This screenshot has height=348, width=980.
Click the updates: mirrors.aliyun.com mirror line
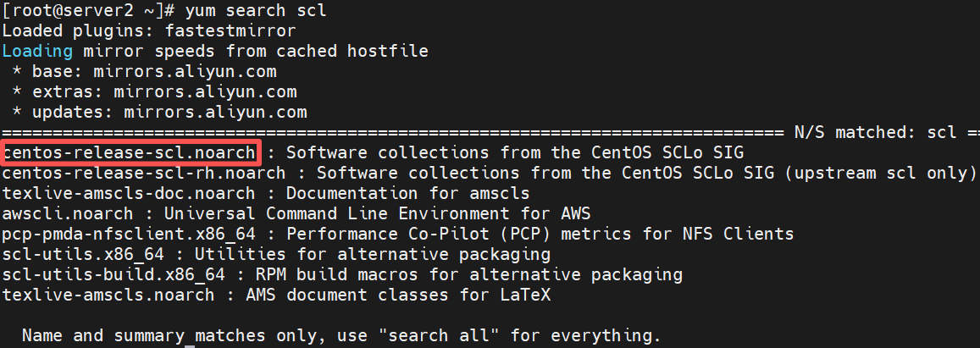(x=159, y=113)
